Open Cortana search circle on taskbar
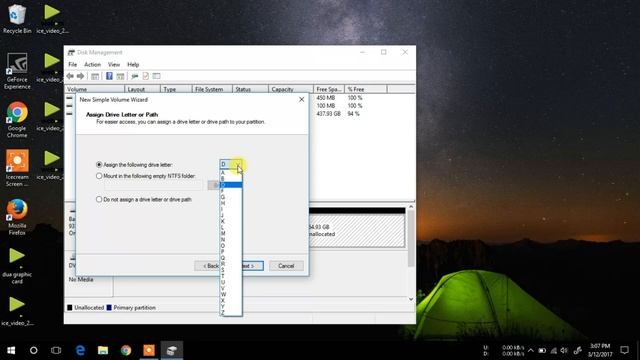640x360 pixels. point(33,350)
